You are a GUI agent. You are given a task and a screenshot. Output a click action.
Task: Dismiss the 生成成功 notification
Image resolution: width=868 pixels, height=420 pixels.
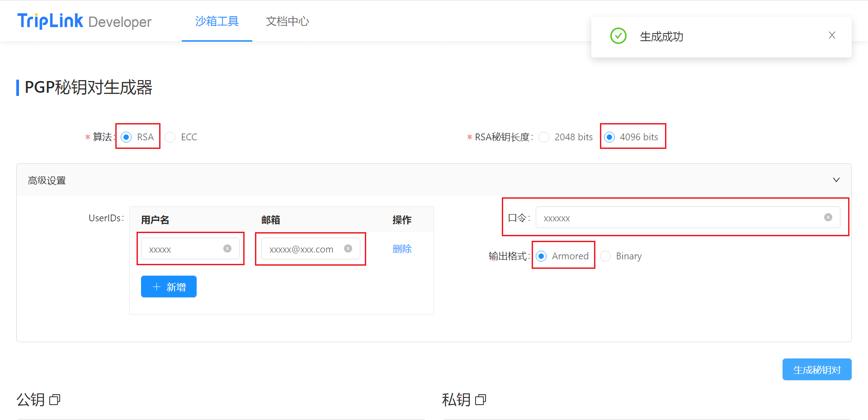832,35
